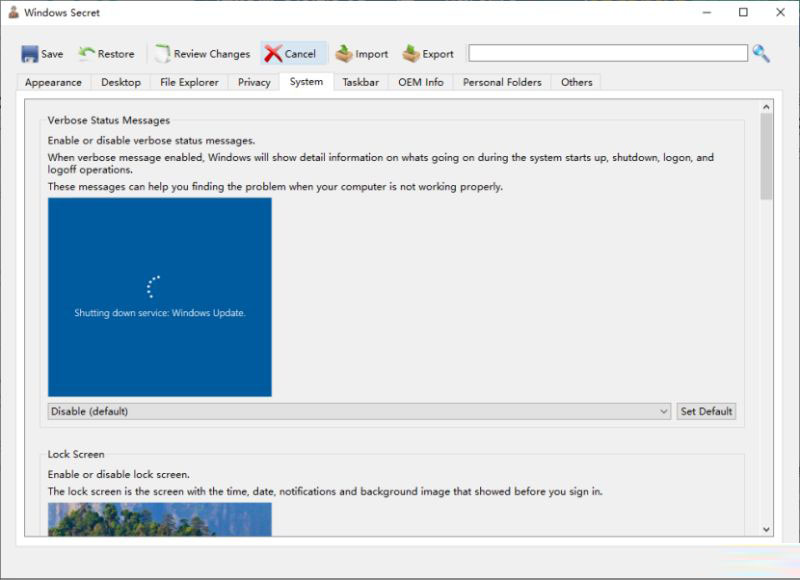Click the Import box icon
Image resolution: width=800 pixels, height=580 pixels.
tap(344, 54)
